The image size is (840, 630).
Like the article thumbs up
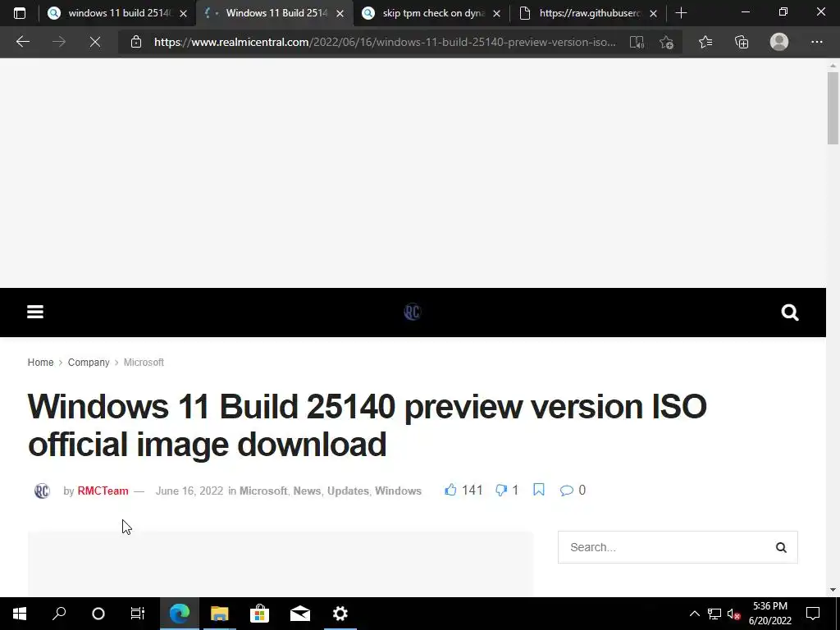[x=450, y=490]
